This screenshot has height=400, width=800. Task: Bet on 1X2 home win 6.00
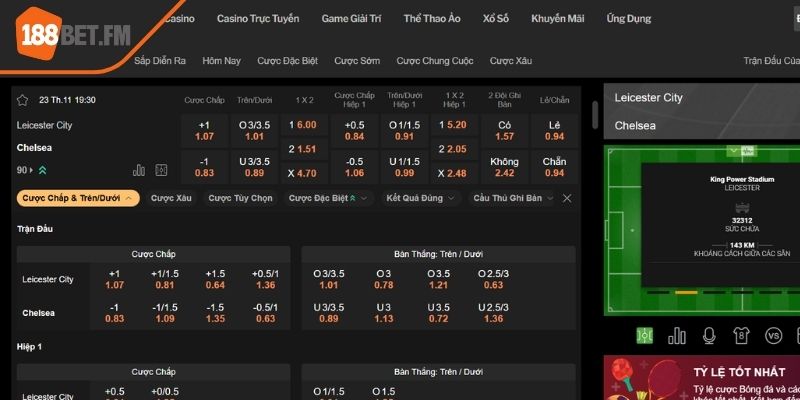coord(304,125)
